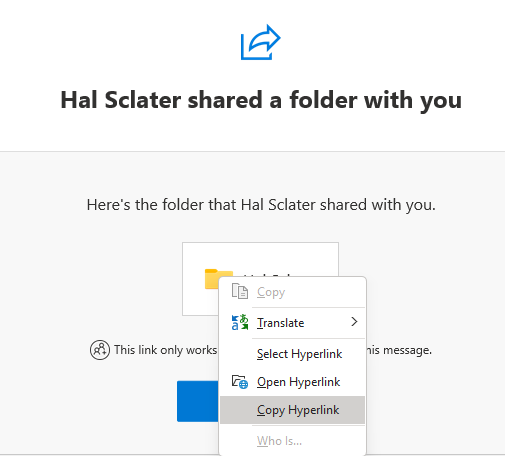Click the blue share arrow icon

[x=261, y=42]
